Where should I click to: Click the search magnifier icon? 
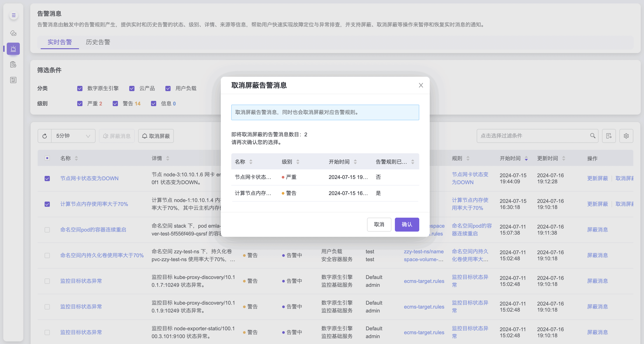(x=592, y=136)
